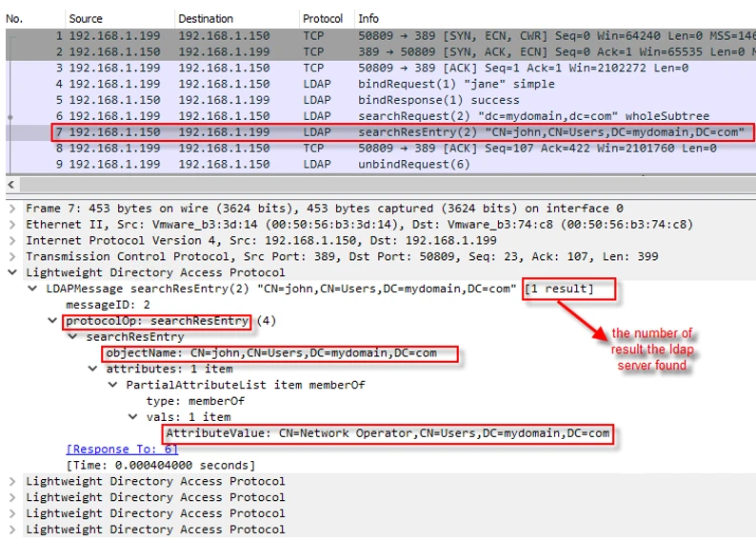Viewport: 756px width, 540px height.
Task: Expand the Frame 7 details row
Action: pos(11,209)
